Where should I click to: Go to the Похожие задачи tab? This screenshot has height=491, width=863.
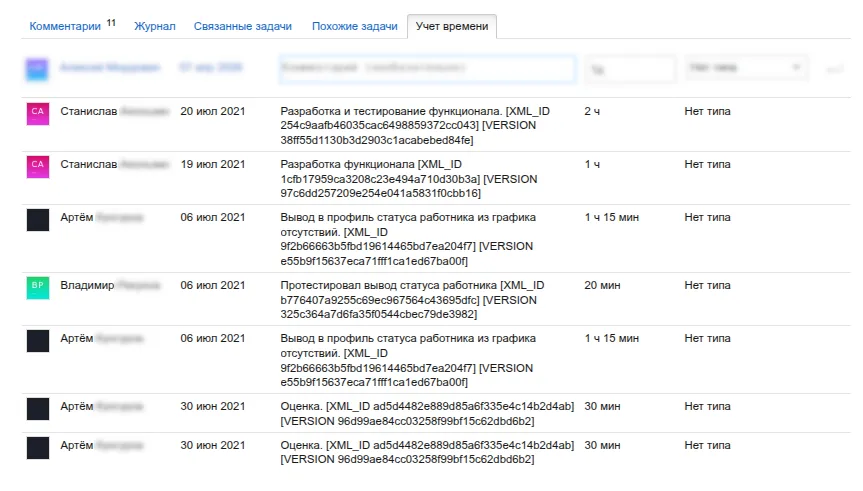(354, 26)
